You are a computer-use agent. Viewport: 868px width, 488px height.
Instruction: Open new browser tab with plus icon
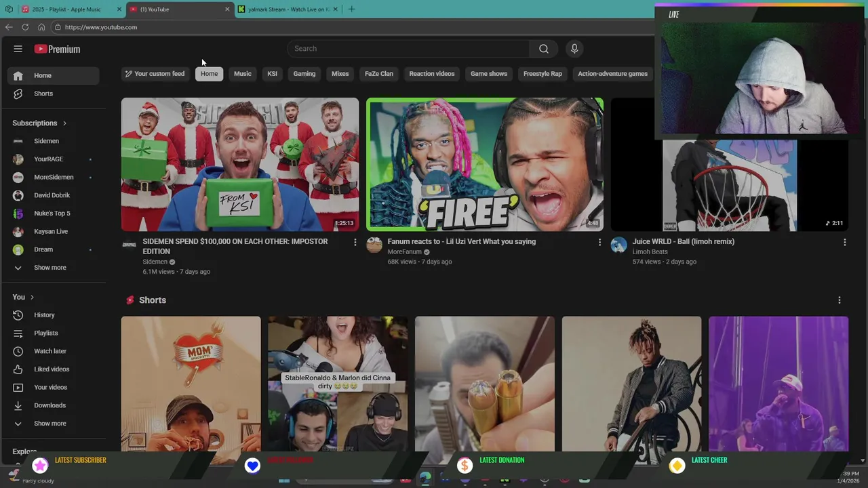pyautogui.click(x=351, y=9)
